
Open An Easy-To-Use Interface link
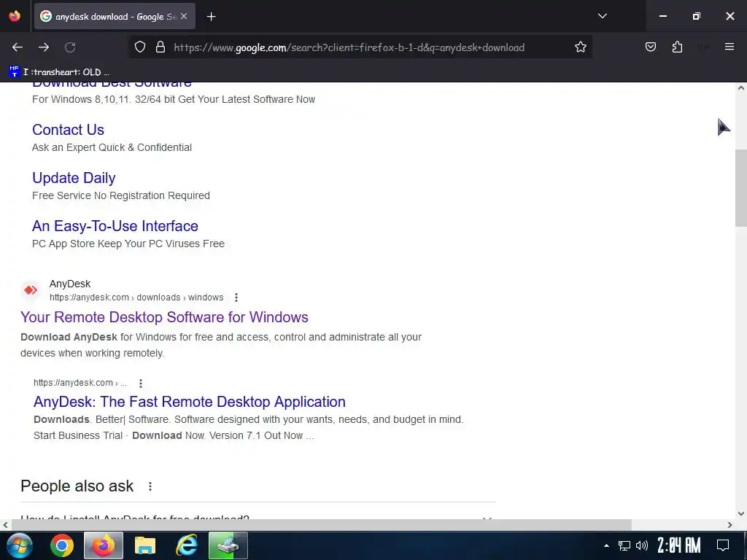click(x=115, y=226)
